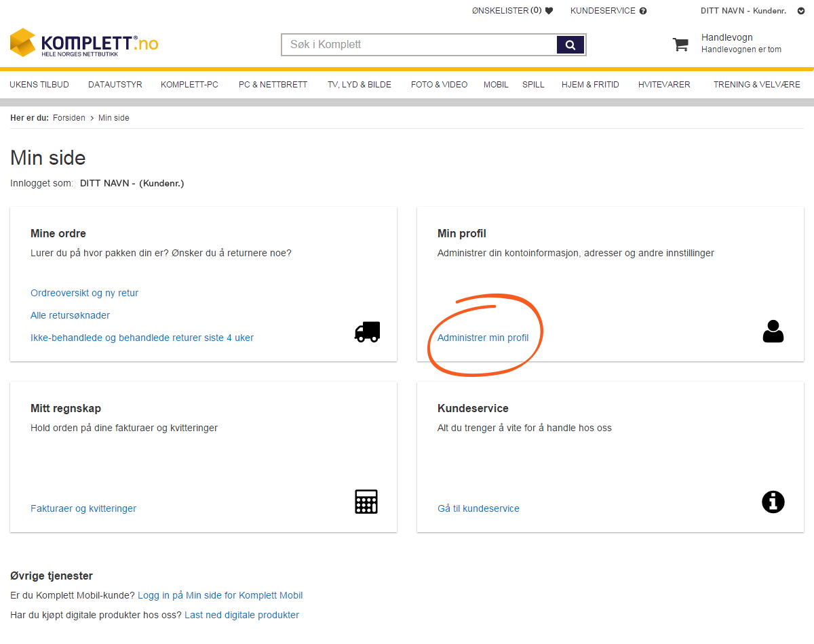Expand the account dropdown arrow at top right
The width and height of the screenshot is (814, 644).
(x=801, y=11)
